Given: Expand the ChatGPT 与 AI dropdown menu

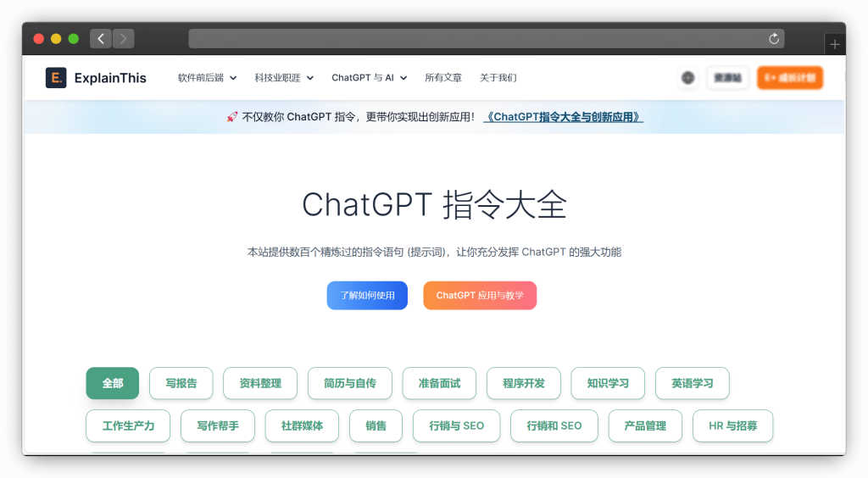Looking at the screenshot, I should click(x=370, y=78).
